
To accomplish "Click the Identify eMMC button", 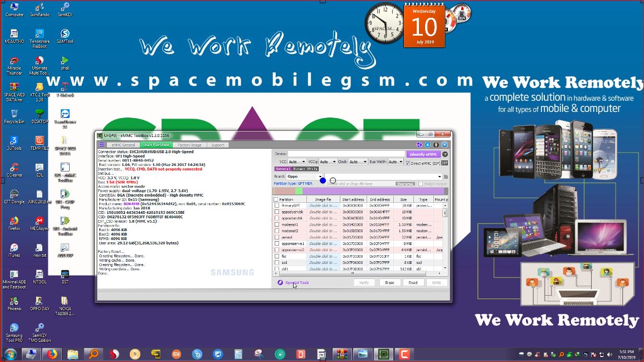I will point(423,154).
